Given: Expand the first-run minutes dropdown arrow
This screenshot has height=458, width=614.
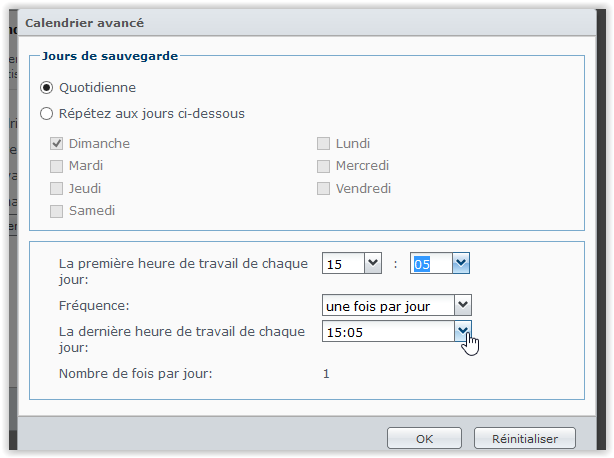Looking at the screenshot, I should 461,263.
